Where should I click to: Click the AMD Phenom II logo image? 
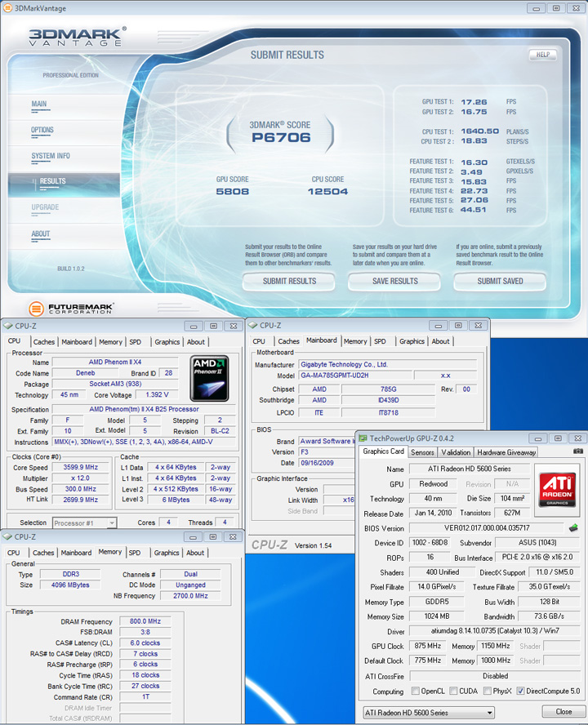click(210, 378)
